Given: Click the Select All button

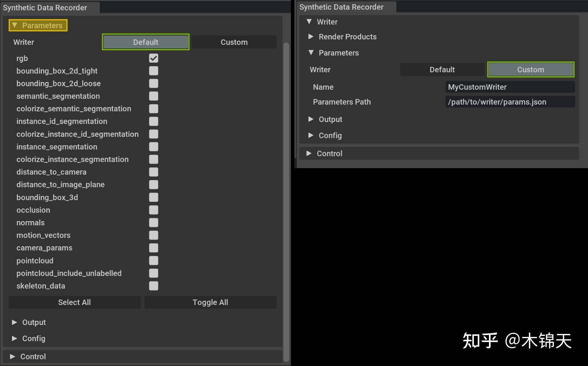Looking at the screenshot, I should (74, 302).
